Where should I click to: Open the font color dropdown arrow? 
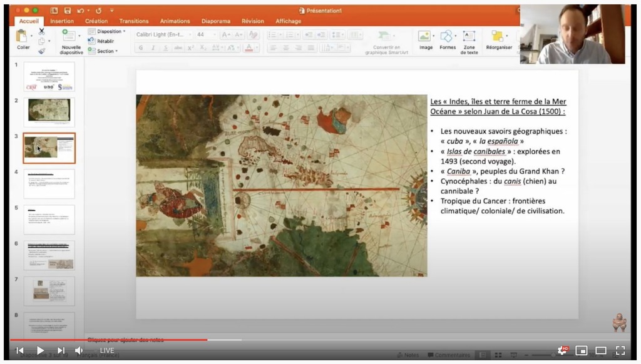pyautogui.click(x=256, y=48)
